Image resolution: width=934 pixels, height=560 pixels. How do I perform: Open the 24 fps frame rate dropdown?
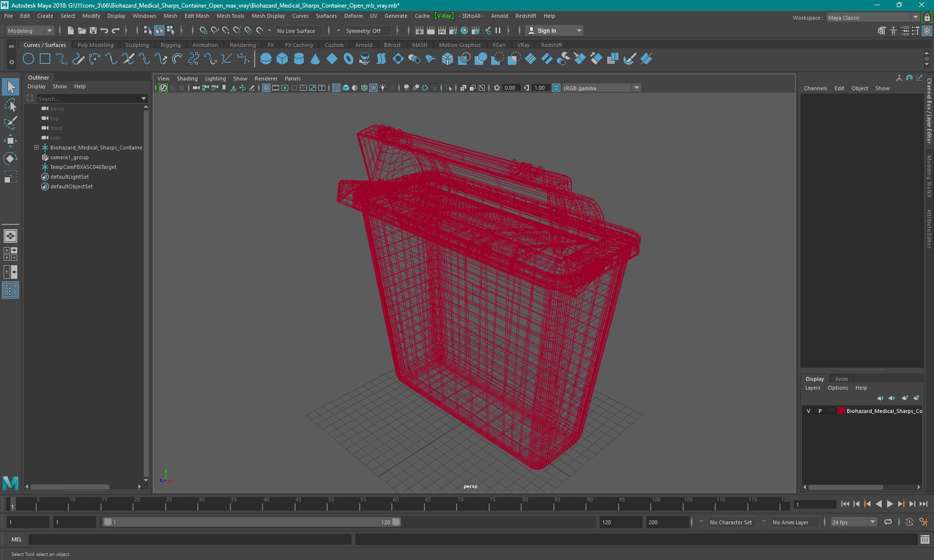click(854, 522)
